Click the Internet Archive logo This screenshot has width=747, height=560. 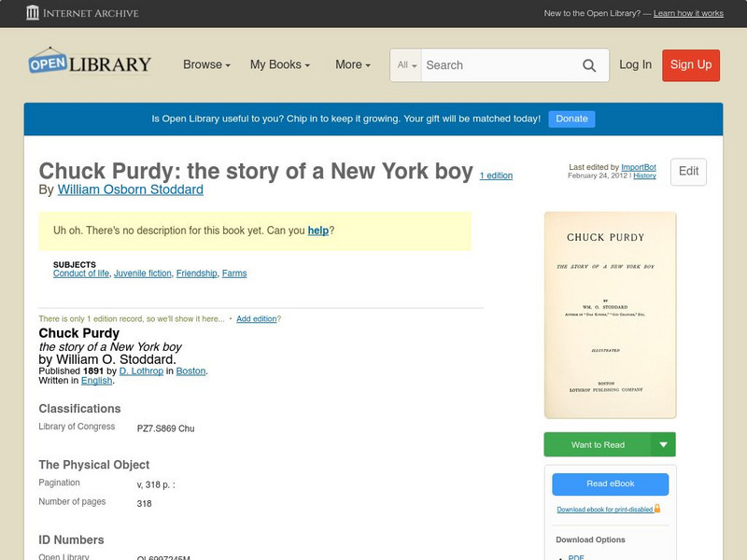[x=82, y=13]
